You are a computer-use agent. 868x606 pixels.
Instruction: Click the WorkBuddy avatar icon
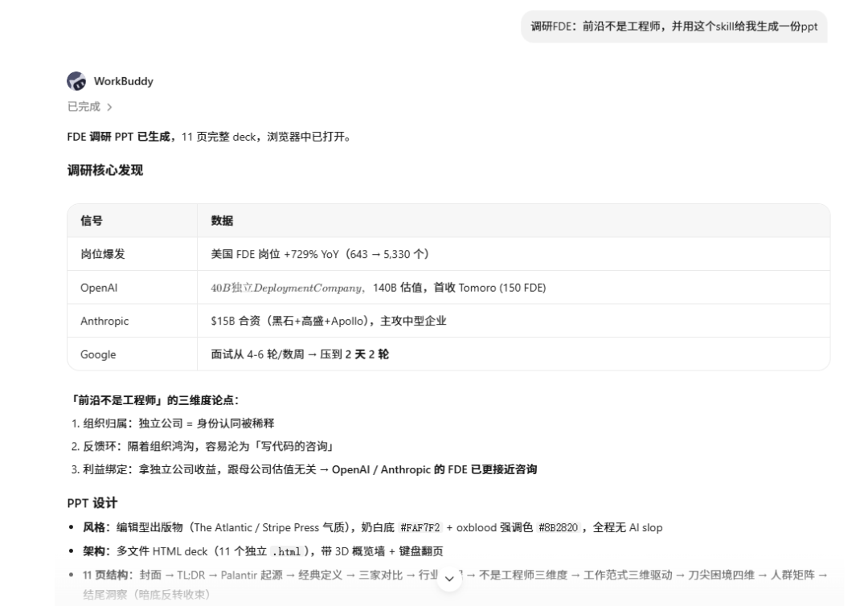(76, 81)
